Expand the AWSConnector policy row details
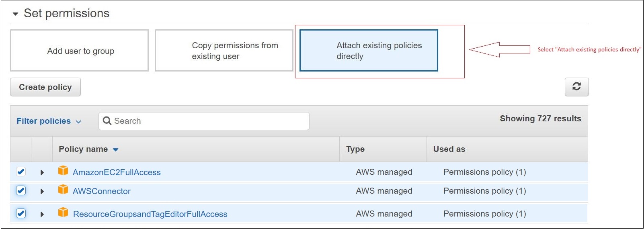644x229 pixels. [x=42, y=191]
